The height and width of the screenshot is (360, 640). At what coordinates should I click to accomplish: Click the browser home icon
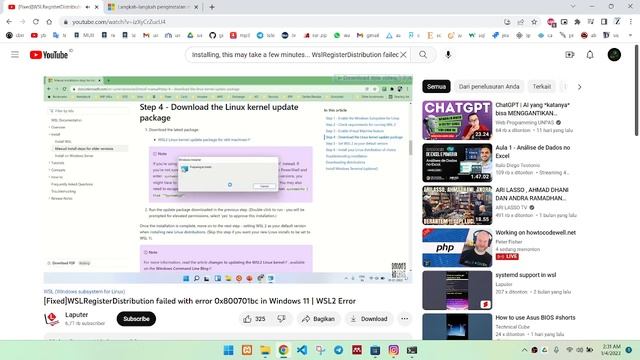[x=49, y=22]
